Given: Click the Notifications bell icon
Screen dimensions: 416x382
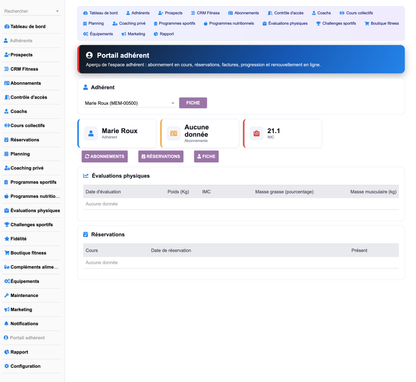Looking at the screenshot, I should [x=6, y=324].
